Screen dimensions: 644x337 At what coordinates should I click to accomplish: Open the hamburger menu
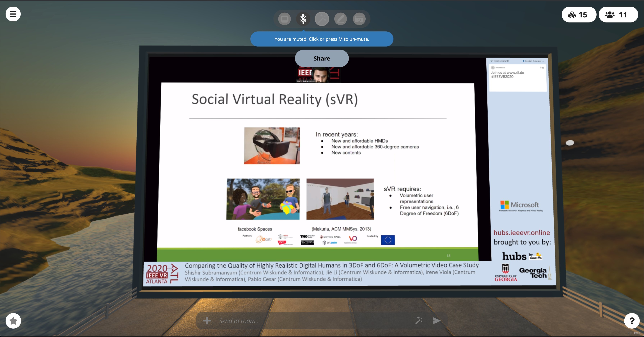[x=13, y=14]
